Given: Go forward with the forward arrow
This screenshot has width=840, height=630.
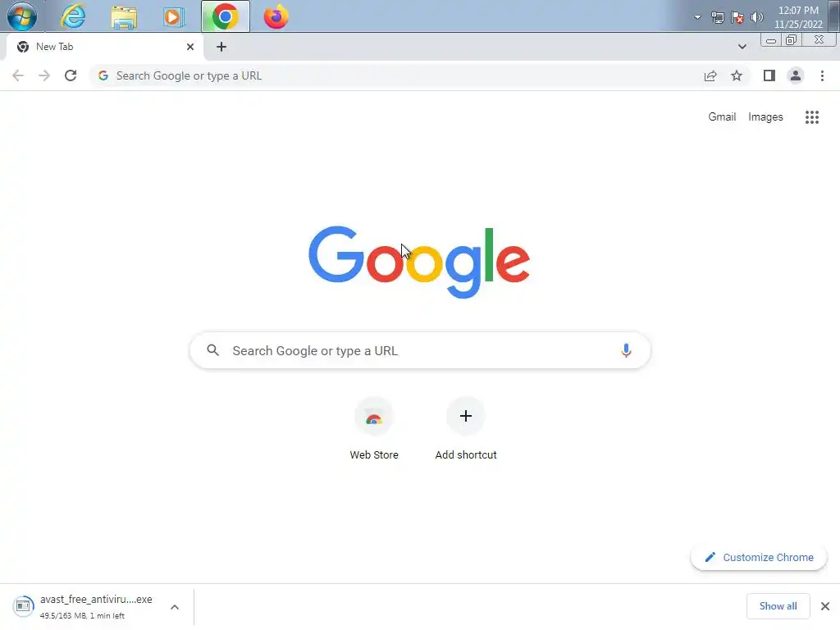Looking at the screenshot, I should pos(44,75).
